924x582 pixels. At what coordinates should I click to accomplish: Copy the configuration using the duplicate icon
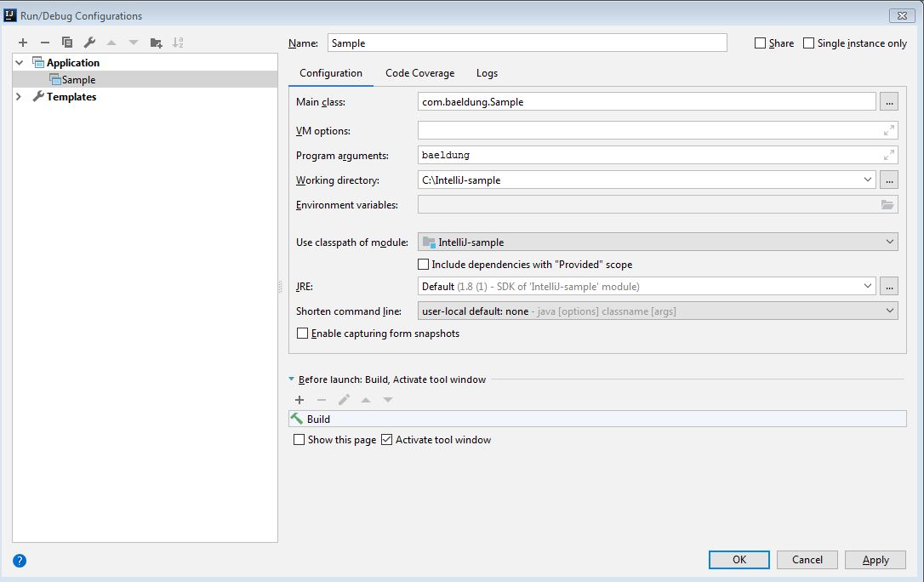point(67,43)
